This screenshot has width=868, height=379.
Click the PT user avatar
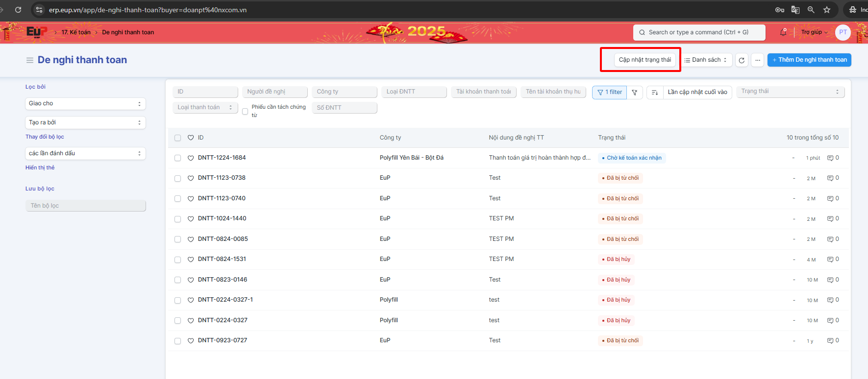click(x=843, y=32)
